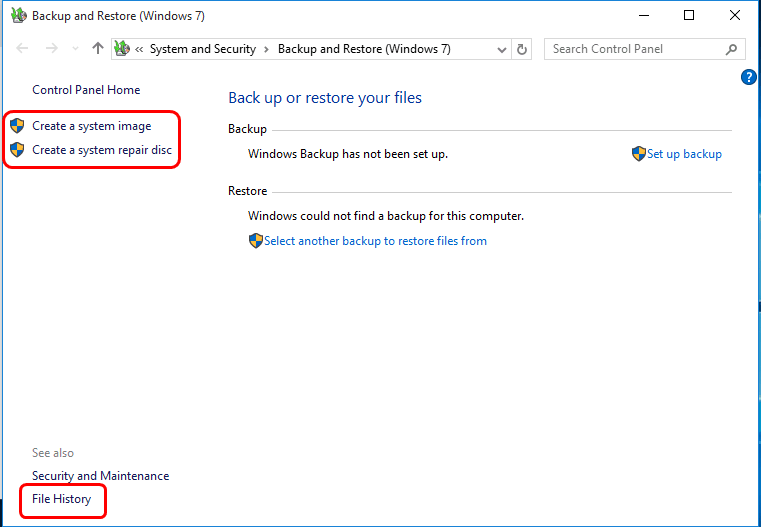Image resolution: width=761 pixels, height=527 pixels.
Task: Click the 'Back up or restore your files' heading
Action: click(x=325, y=98)
